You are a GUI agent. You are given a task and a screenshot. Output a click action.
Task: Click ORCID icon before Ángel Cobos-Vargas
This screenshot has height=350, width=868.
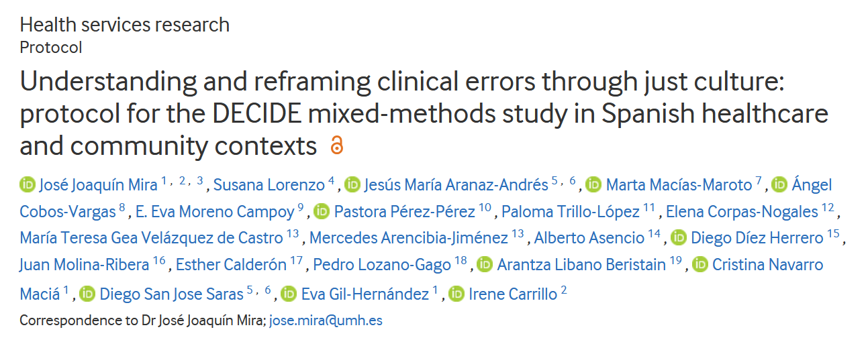pyautogui.click(x=779, y=185)
